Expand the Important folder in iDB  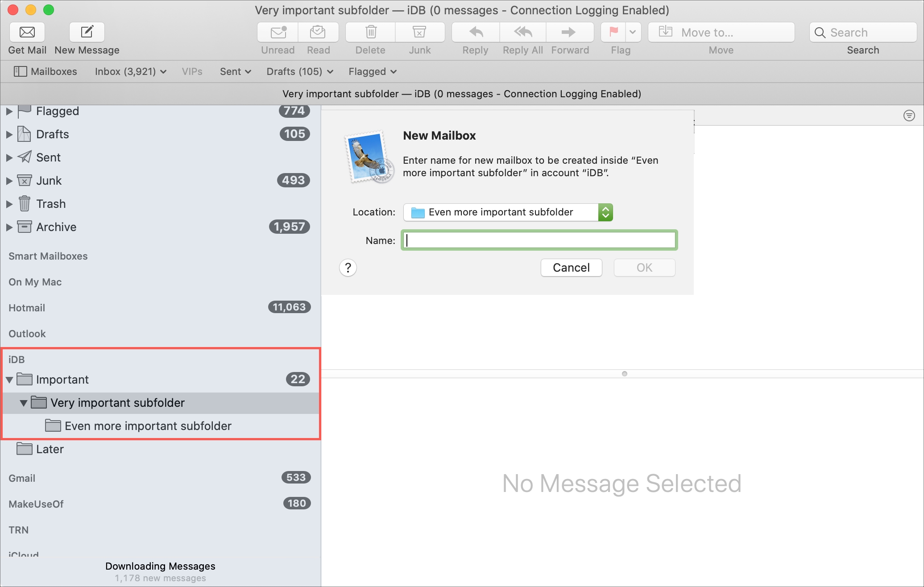tap(9, 379)
